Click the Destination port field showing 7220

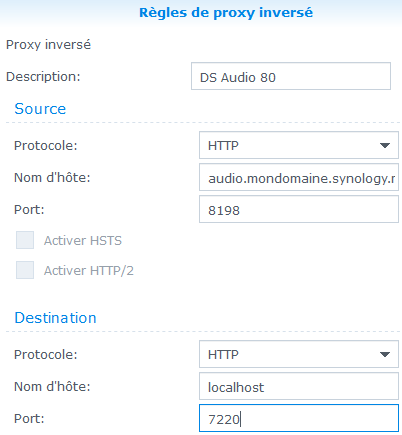pyautogui.click(x=299, y=418)
